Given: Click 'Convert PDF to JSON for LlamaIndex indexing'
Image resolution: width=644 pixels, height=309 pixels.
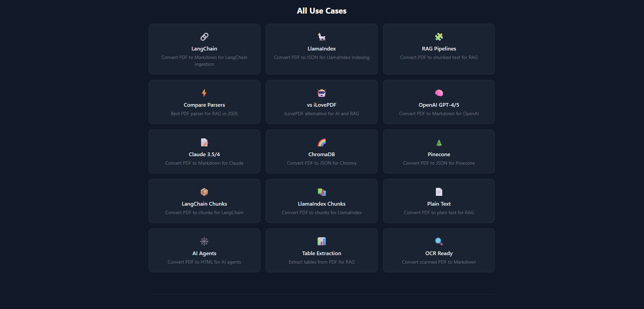Looking at the screenshot, I should (x=321, y=58).
